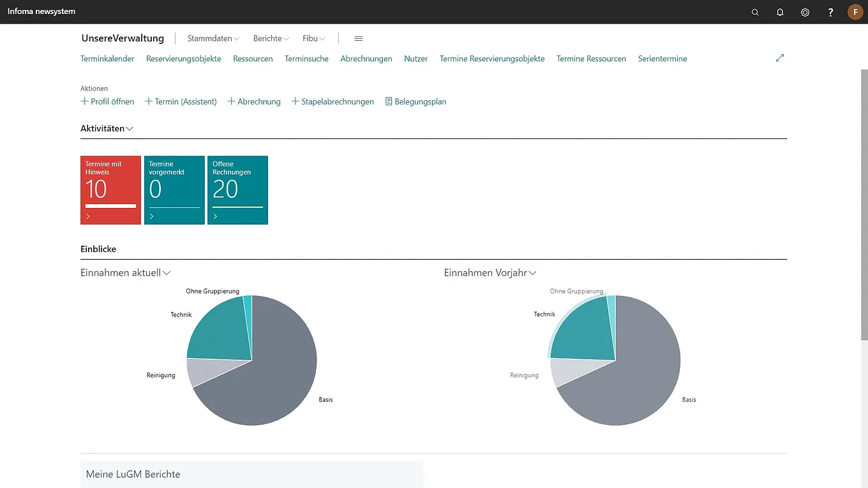The image size is (868, 488).
Task: Expand Einnahmen aktuell chart options
Action: coord(126,272)
